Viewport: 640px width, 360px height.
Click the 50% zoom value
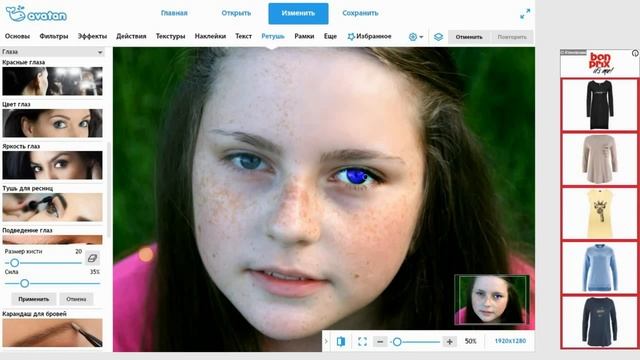coord(471,341)
